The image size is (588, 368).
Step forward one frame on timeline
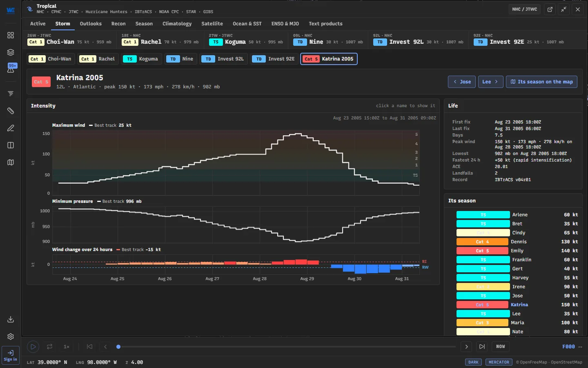point(466,347)
